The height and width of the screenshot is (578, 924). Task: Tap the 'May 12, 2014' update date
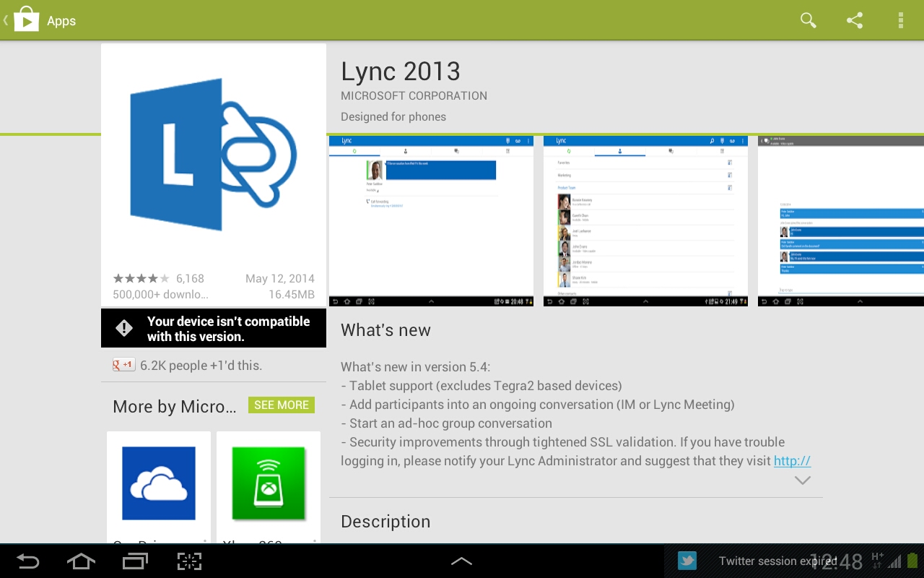coord(280,279)
